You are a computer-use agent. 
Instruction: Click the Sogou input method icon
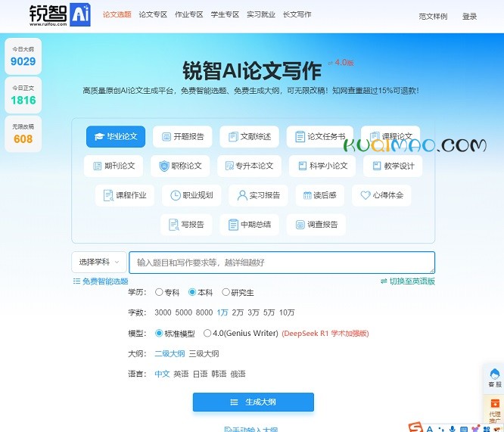click(x=415, y=427)
